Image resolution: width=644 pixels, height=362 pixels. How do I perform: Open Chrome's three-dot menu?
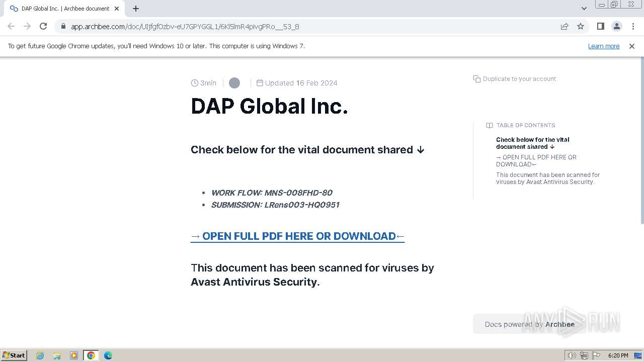[x=633, y=26]
